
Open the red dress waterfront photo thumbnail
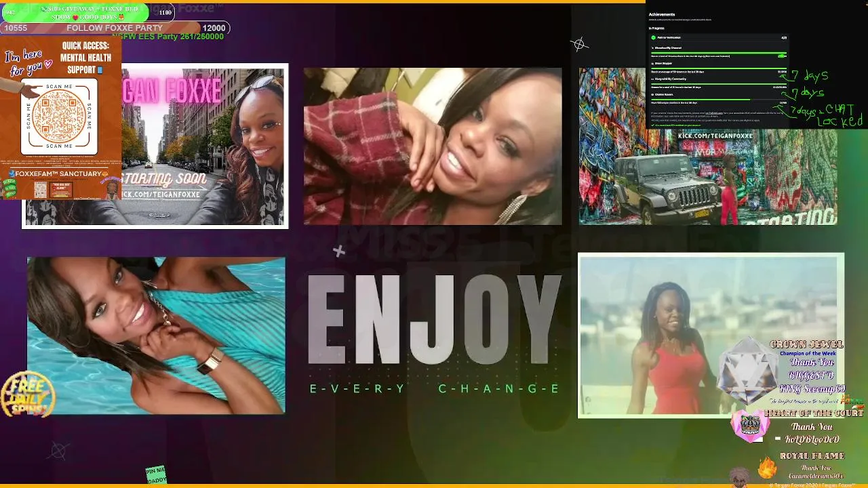711,335
